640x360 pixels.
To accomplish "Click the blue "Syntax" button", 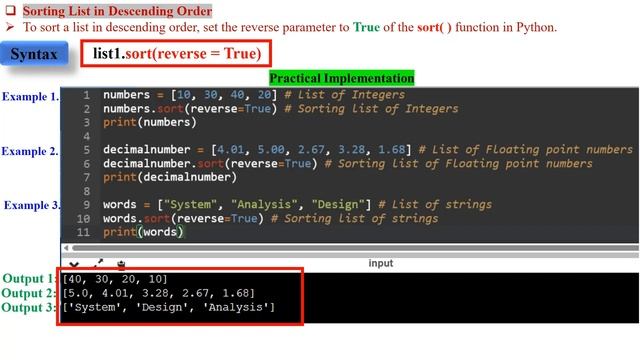I will tap(34, 54).
